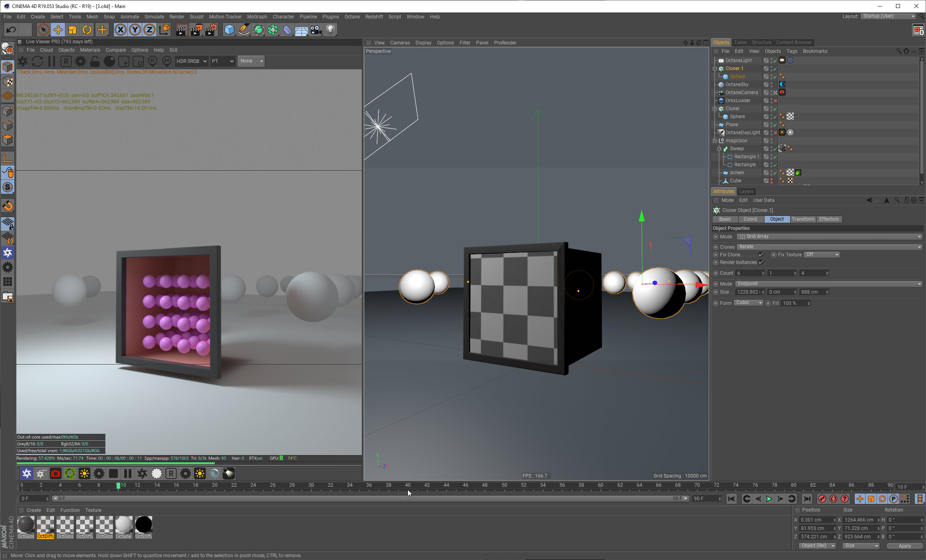Open the MoGraph menu
This screenshot has height=560, width=926.
pyautogui.click(x=257, y=17)
